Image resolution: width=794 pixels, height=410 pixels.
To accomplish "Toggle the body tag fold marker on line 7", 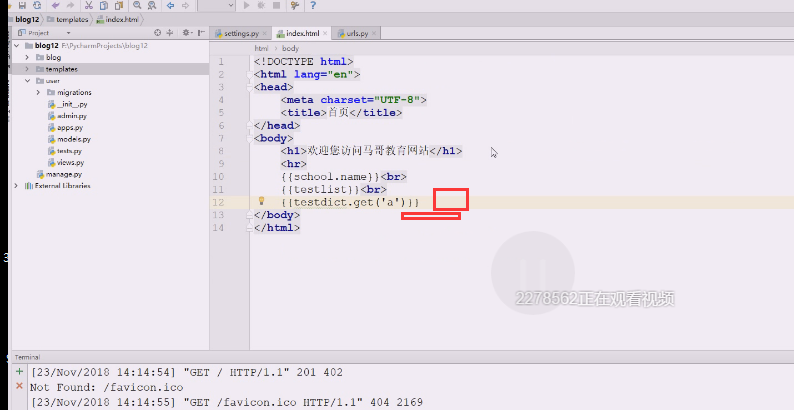I will pyautogui.click(x=249, y=138).
